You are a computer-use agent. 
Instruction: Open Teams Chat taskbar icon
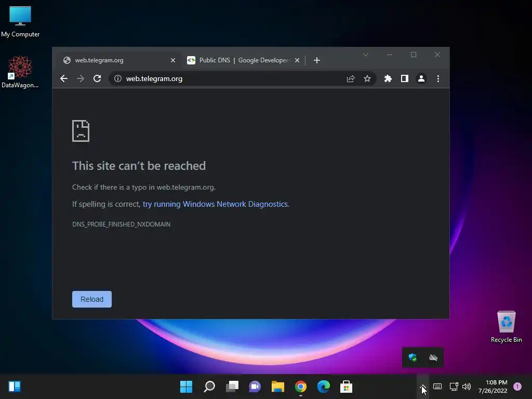tap(255, 387)
